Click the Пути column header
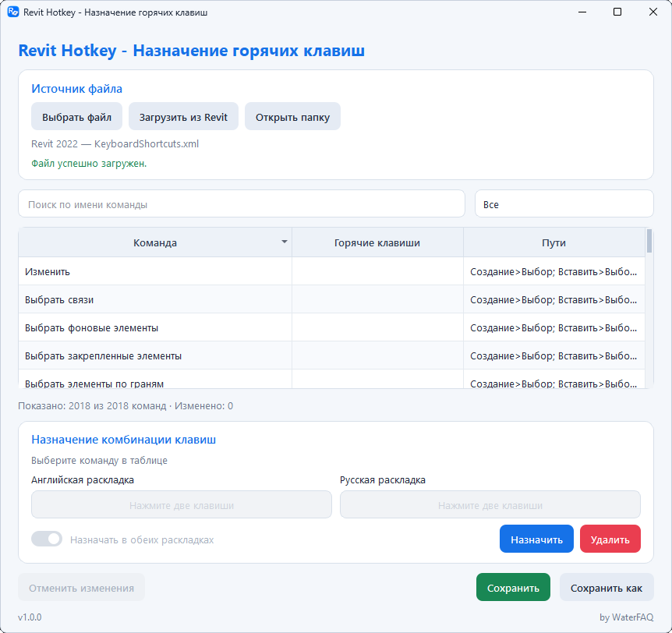The height and width of the screenshot is (633, 672). (x=554, y=243)
